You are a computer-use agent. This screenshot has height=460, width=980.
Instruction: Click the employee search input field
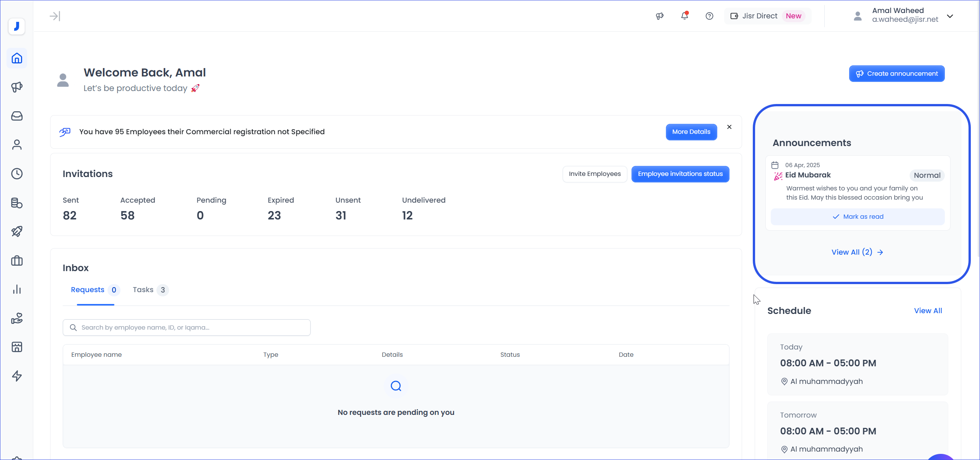pyautogui.click(x=187, y=328)
